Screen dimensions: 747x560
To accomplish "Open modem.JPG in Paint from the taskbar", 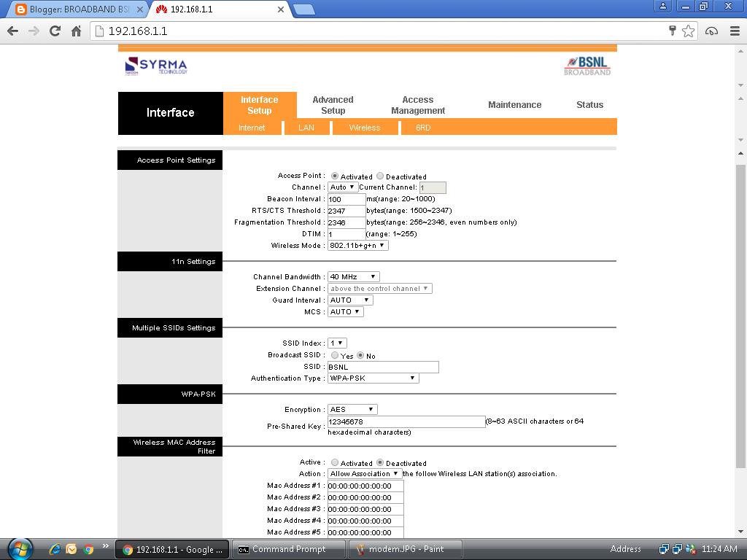I will (405, 548).
